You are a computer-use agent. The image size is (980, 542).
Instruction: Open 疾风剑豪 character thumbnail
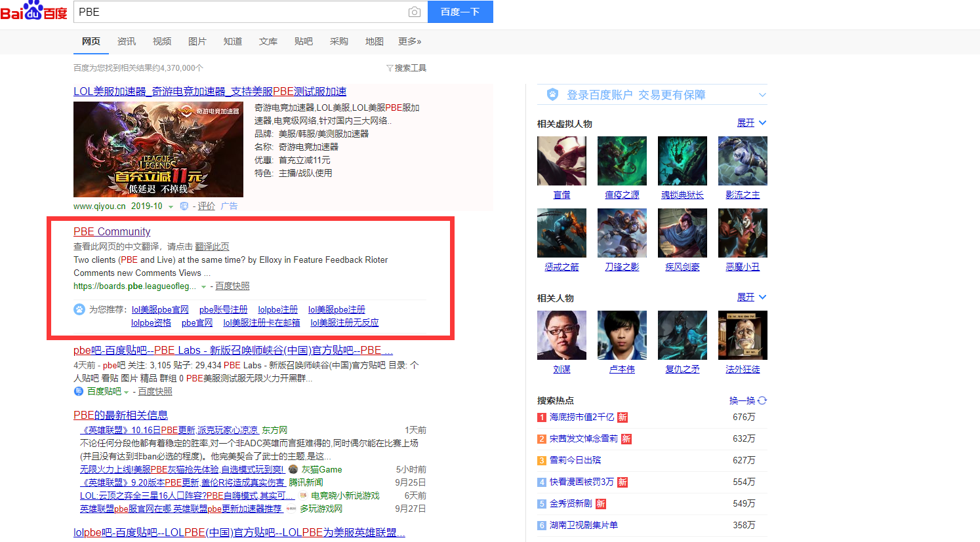[x=682, y=233]
